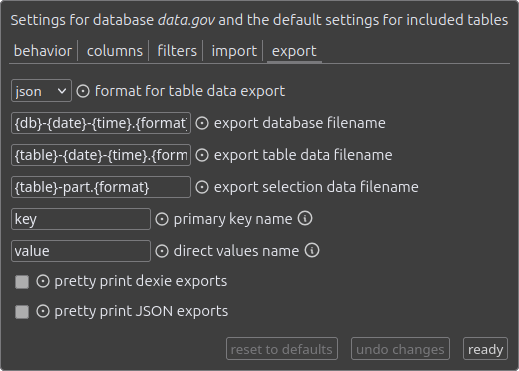Focus the primary key name field
Screen dimensions: 519x371
click(81, 219)
